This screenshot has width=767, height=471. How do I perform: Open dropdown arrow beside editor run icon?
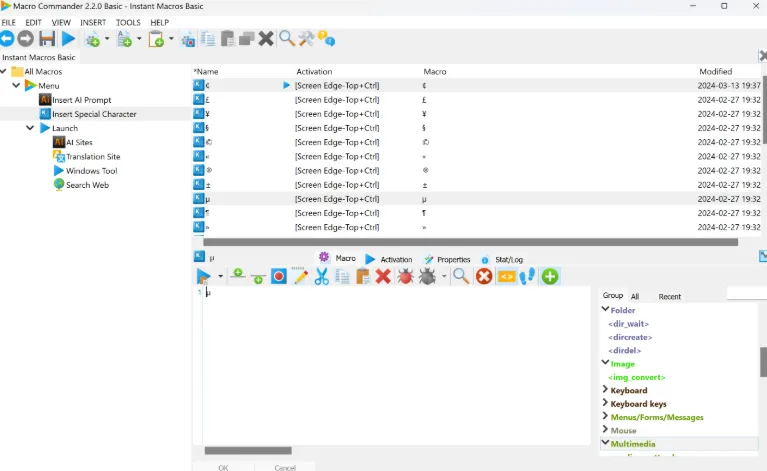[220, 277]
